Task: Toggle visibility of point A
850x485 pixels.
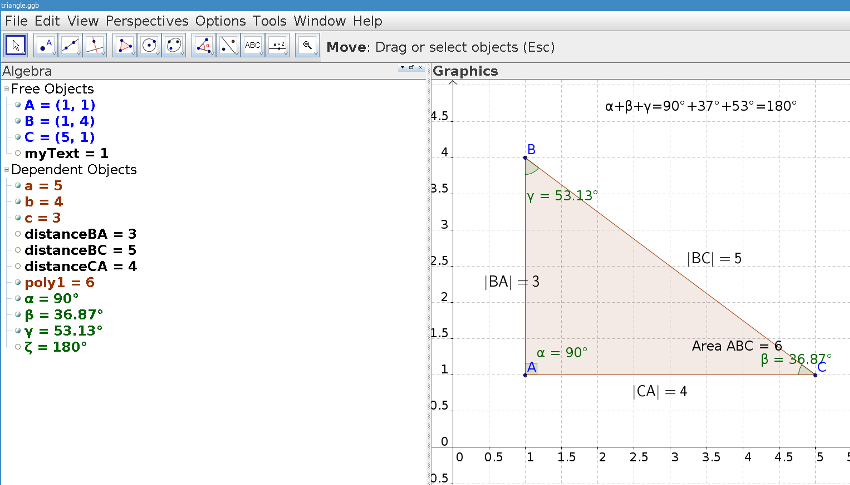Action: click(18, 105)
